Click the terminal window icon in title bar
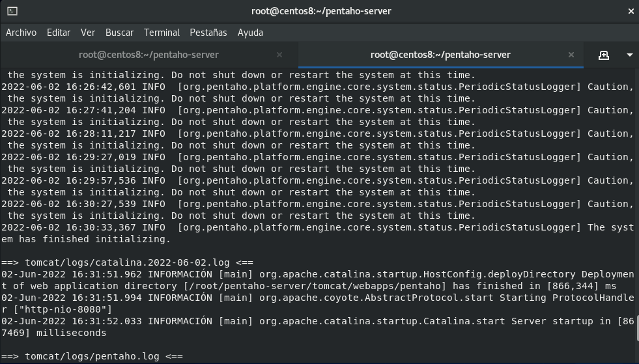This screenshot has width=639, height=364. click(12, 11)
